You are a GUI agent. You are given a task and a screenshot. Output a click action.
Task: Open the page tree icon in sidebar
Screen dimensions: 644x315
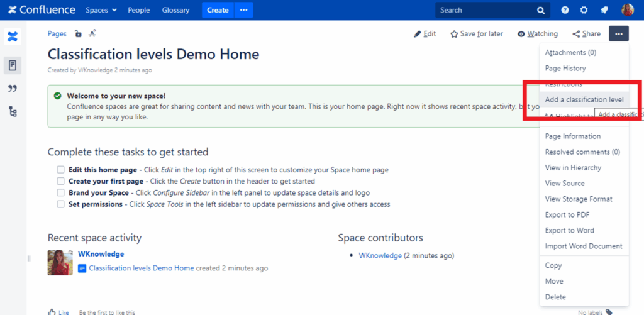tap(13, 111)
